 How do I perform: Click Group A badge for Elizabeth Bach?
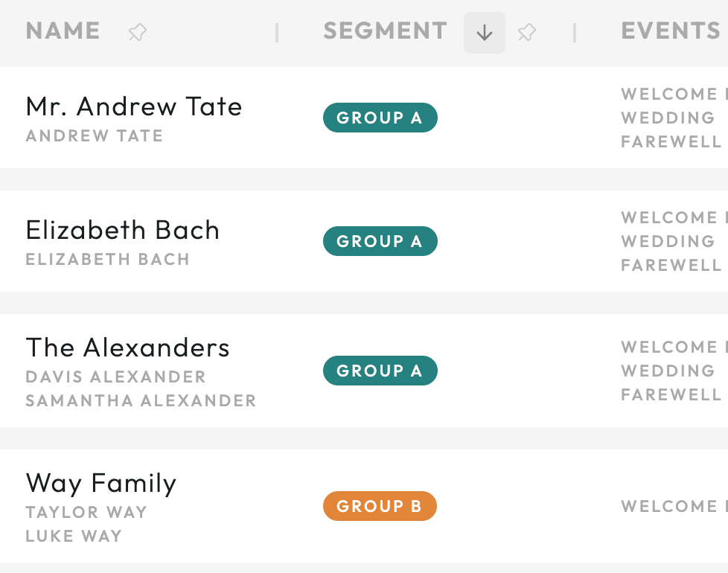[x=380, y=241]
